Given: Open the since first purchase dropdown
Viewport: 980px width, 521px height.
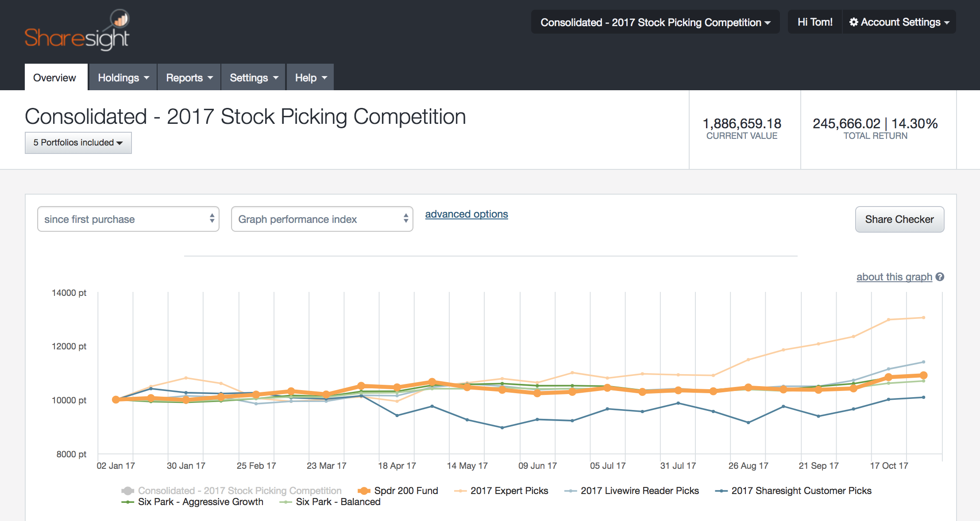Looking at the screenshot, I should (128, 219).
